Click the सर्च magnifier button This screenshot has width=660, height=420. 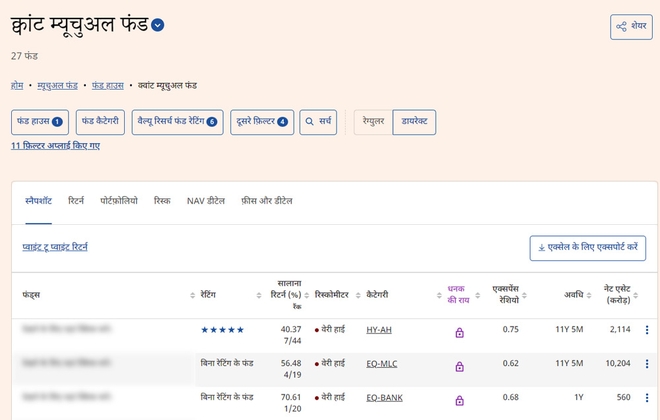coord(320,122)
